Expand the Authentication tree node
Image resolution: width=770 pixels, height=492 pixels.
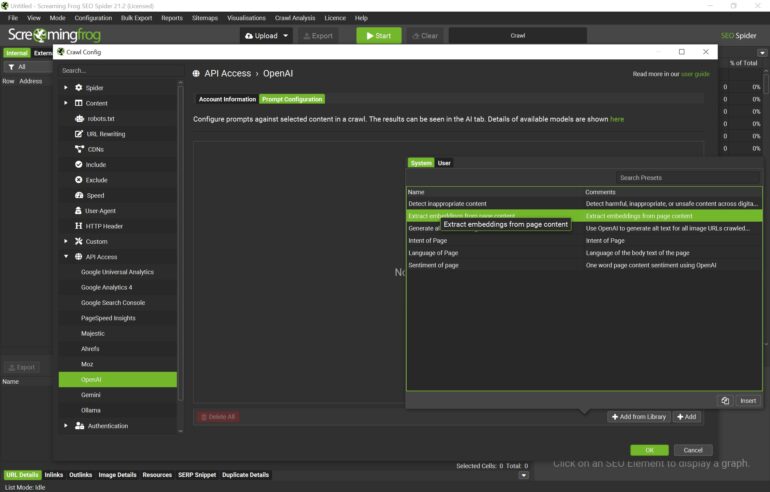click(x=66, y=426)
